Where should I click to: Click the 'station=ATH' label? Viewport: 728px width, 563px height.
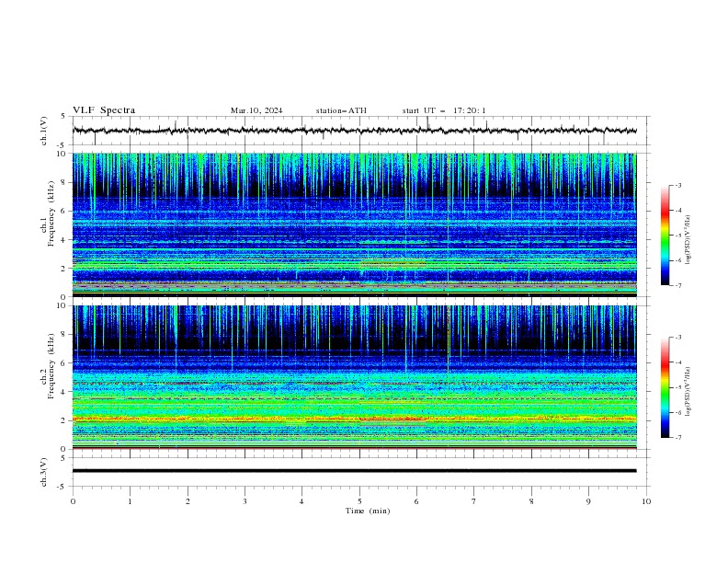tap(341, 110)
